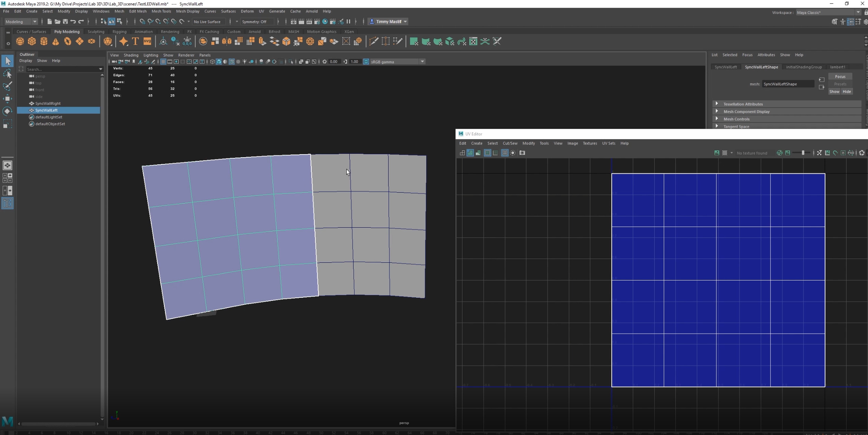Toggle the checker map display in the UV Editor
The width and height of the screenshot is (868, 435).
[724, 153]
